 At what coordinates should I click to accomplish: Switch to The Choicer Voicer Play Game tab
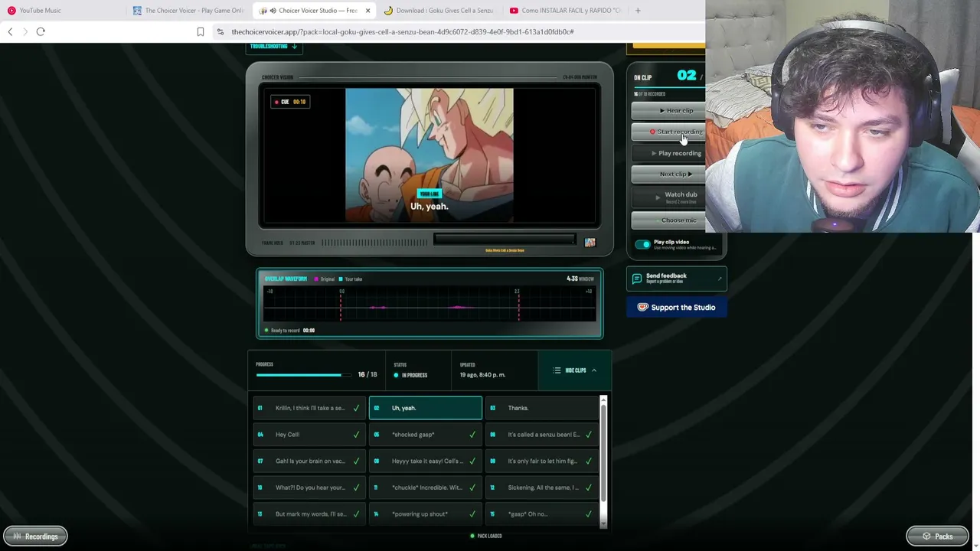(188, 11)
